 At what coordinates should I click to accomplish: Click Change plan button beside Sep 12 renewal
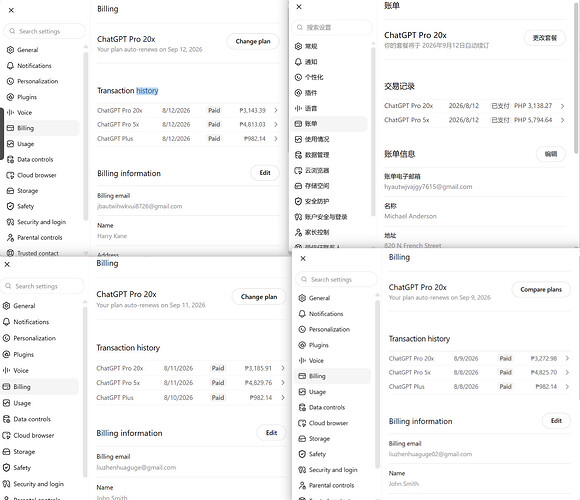coord(253,41)
